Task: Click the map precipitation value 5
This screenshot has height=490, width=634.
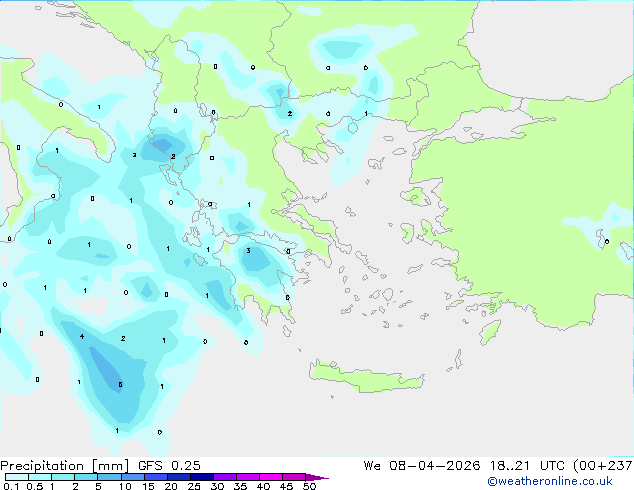Action: click(x=120, y=384)
